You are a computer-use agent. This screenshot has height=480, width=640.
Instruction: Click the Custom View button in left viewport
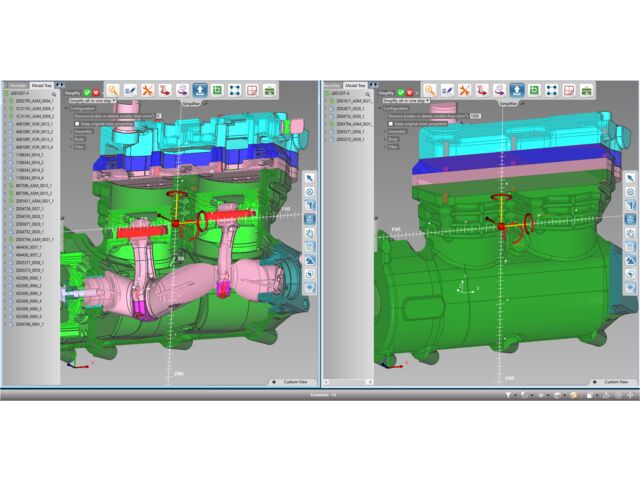293,383
